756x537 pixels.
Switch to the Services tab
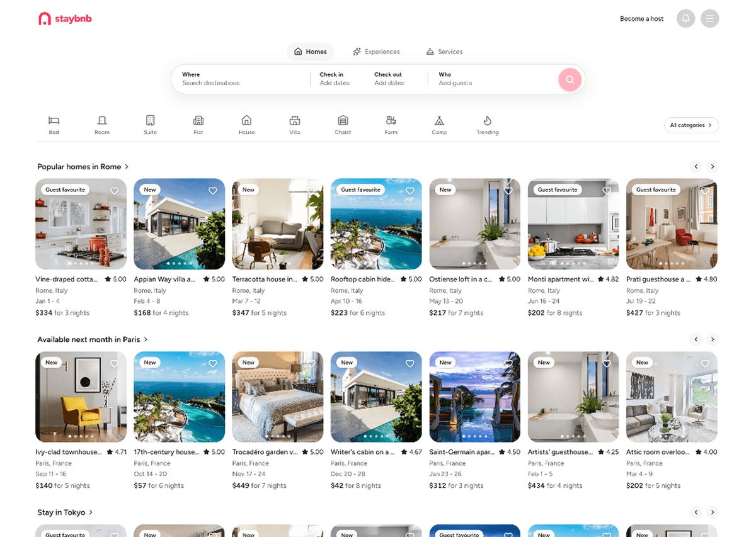(x=444, y=52)
